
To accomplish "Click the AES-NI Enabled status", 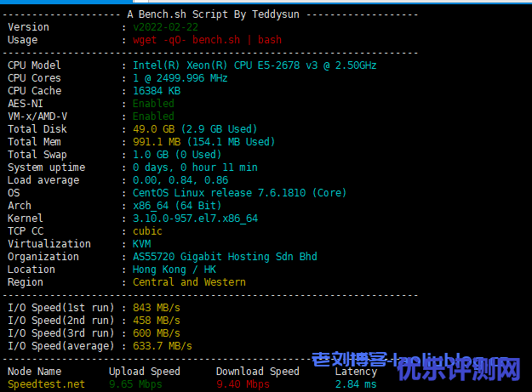I will click(x=153, y=104).
